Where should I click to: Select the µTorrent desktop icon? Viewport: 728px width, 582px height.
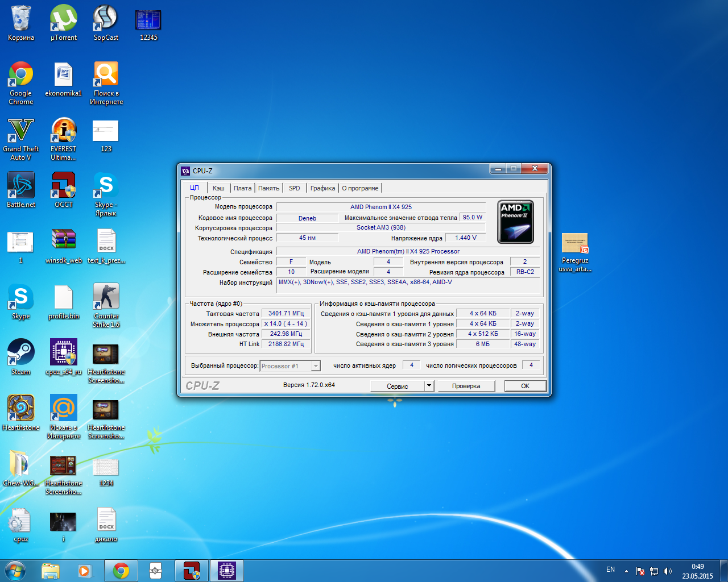(64, 19)
